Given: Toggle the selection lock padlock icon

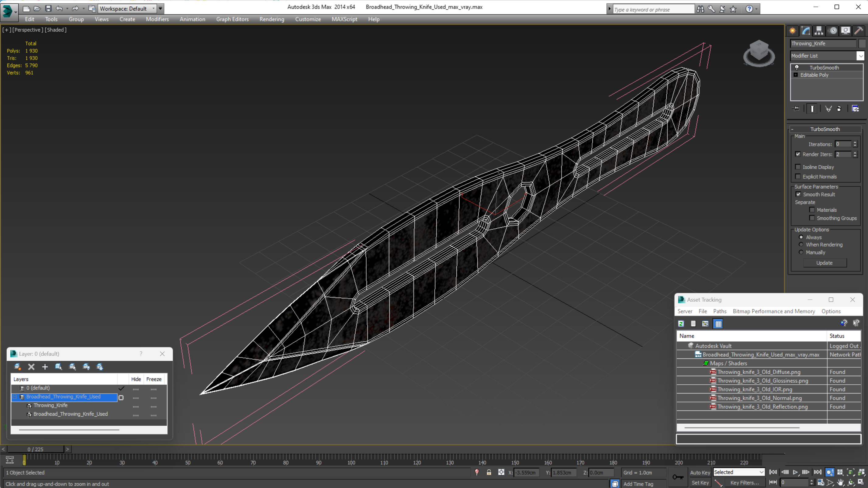Looking at the screenshot, I should 489,472.
